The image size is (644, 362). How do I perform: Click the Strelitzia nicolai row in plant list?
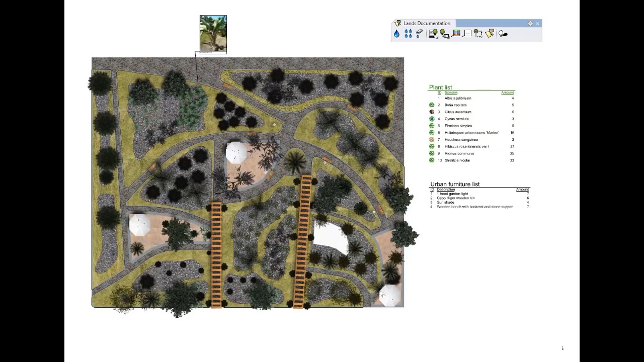[457, 160]
